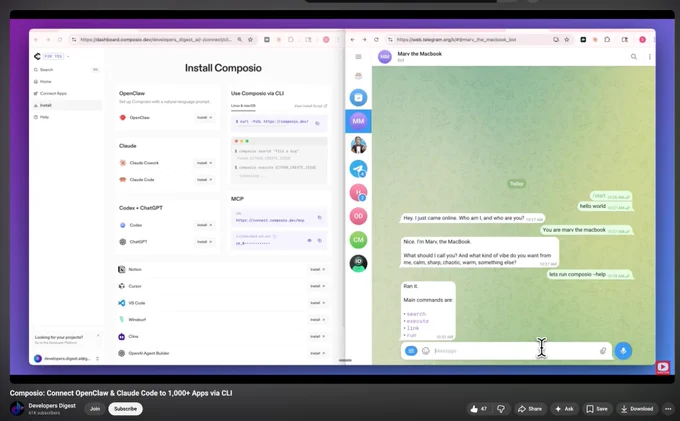Copy the curl install command

tap(317, 123)
